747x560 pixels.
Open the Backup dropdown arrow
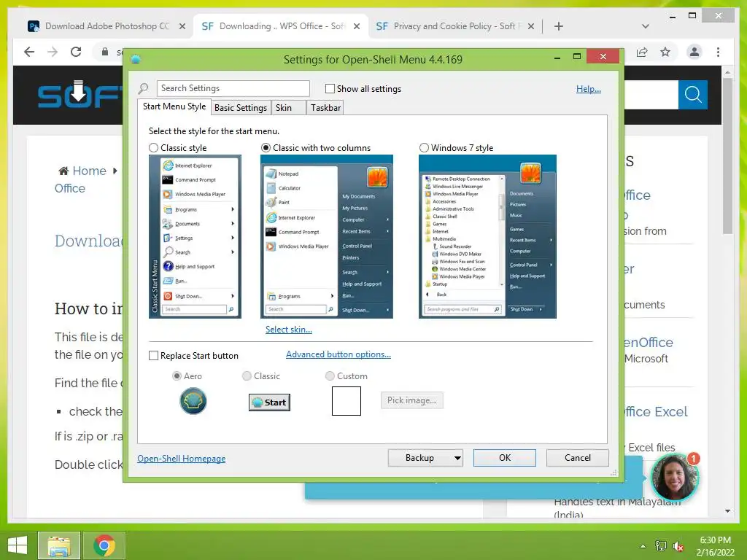[457, 458]
